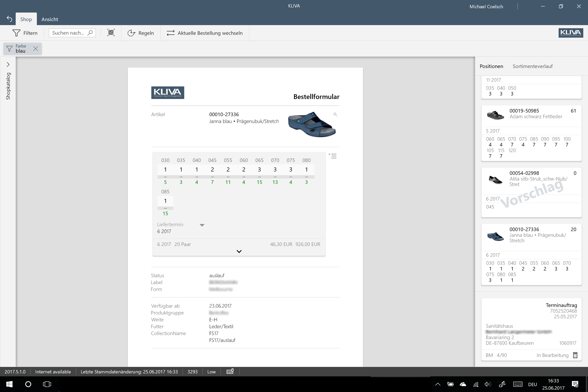Open the Windows Start menu
Screen dimensions: 588x392
[x=9, y=384]
